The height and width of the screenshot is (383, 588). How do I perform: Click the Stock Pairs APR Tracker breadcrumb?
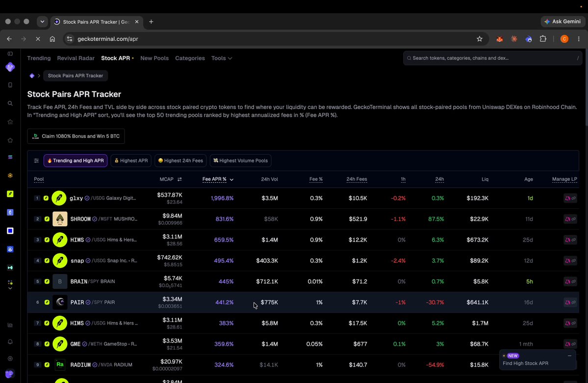(x=76, y=76)
